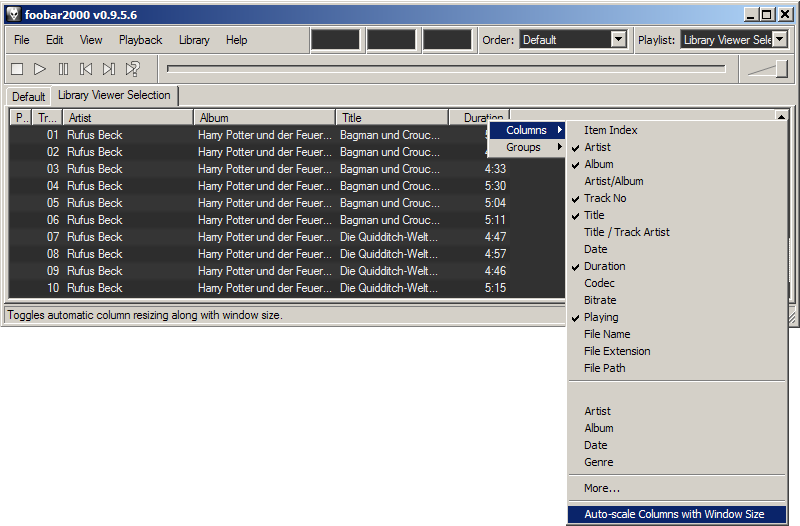Open the Columns submenu
800x526 pixels.
[x=527, y=130]
